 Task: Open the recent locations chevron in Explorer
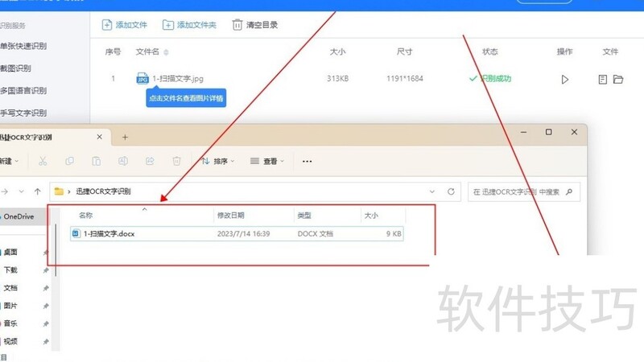pyautogui.click(x=22, y=191)
